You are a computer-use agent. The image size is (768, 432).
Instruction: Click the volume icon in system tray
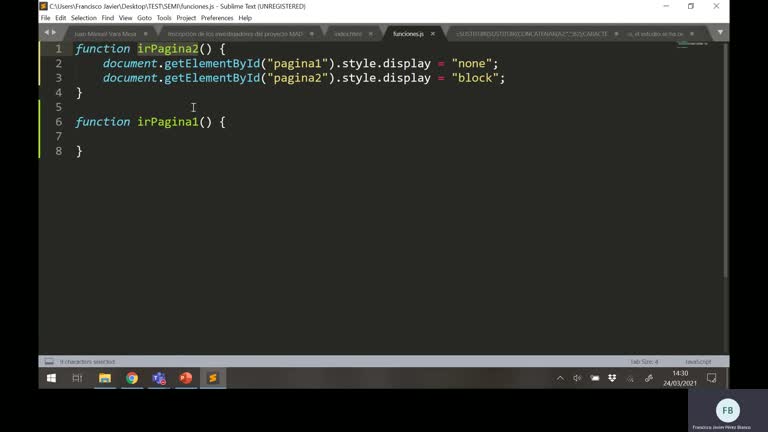click(577, 378)
